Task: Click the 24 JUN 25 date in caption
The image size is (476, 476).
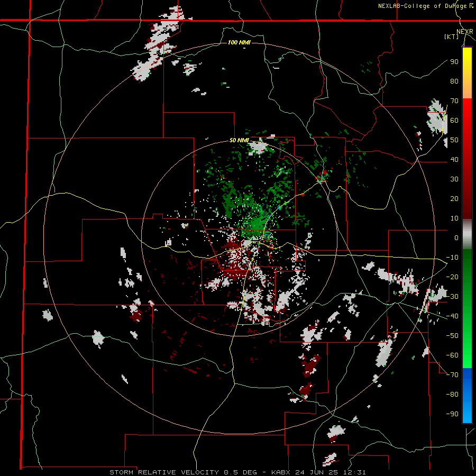Action: pyautogui.click(x=318, y=472)
